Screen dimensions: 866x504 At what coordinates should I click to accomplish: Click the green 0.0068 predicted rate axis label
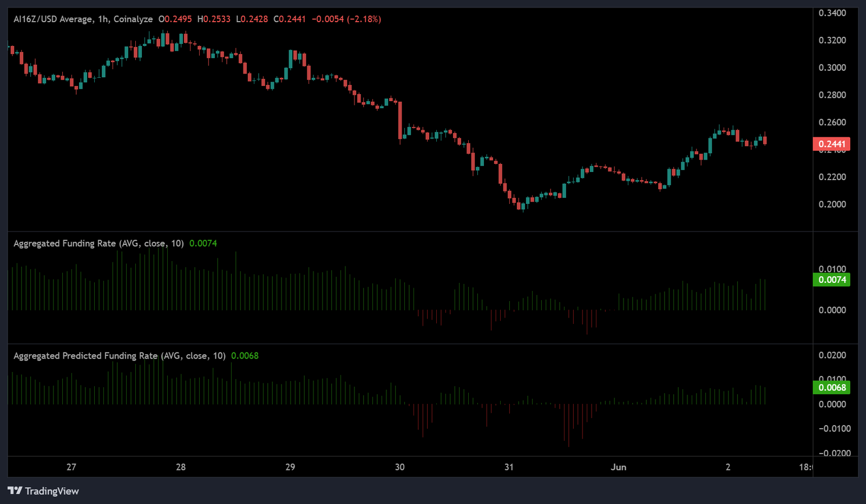831,387
